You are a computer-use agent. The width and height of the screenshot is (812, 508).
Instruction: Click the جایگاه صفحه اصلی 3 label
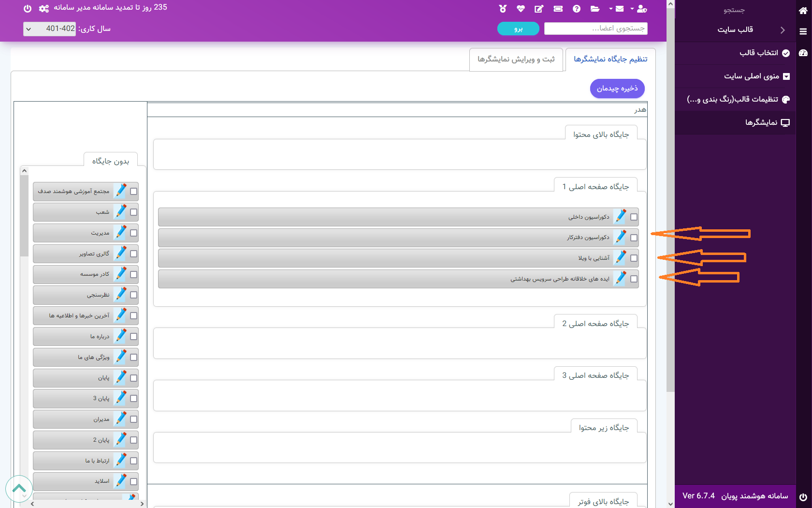tap(595, 375)
